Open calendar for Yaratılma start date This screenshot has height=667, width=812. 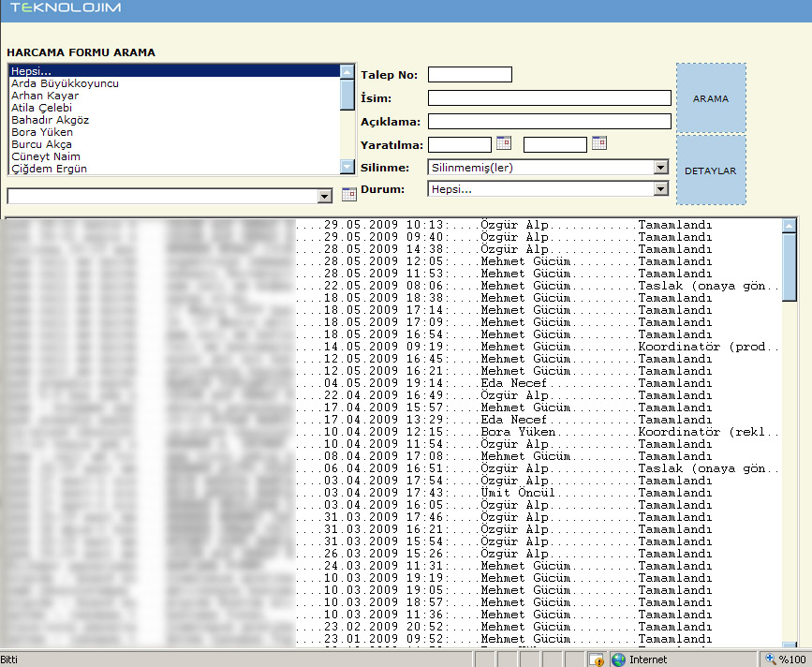pos(503,143)
